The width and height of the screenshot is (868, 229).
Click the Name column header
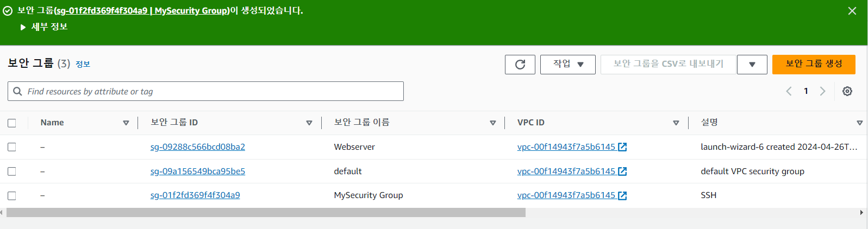52,123
